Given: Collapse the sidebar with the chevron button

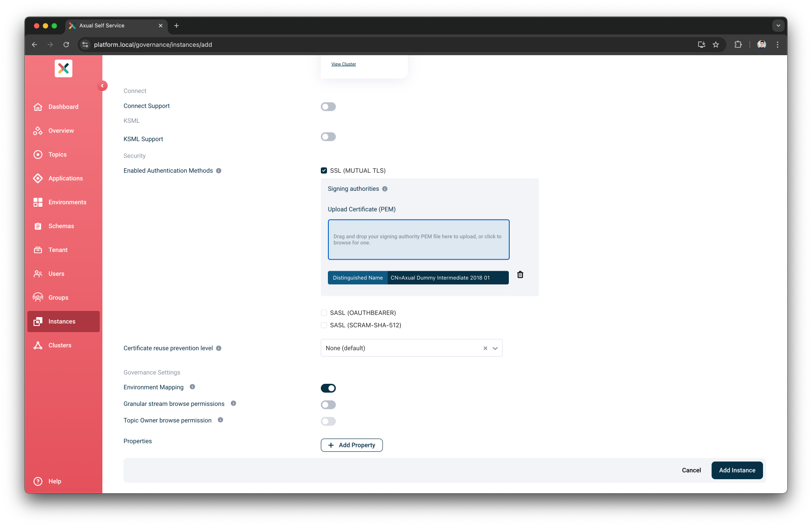Looking at the screenshot, I should pos(102,86).
